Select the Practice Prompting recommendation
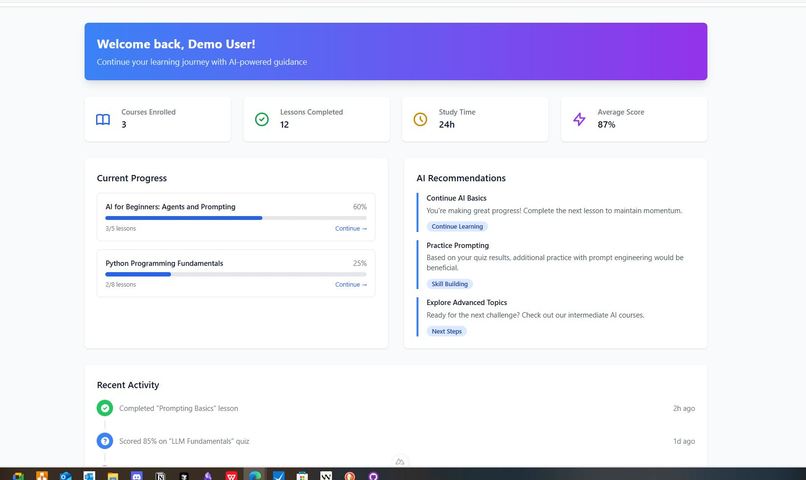The image size is (806, 480). 555,265
